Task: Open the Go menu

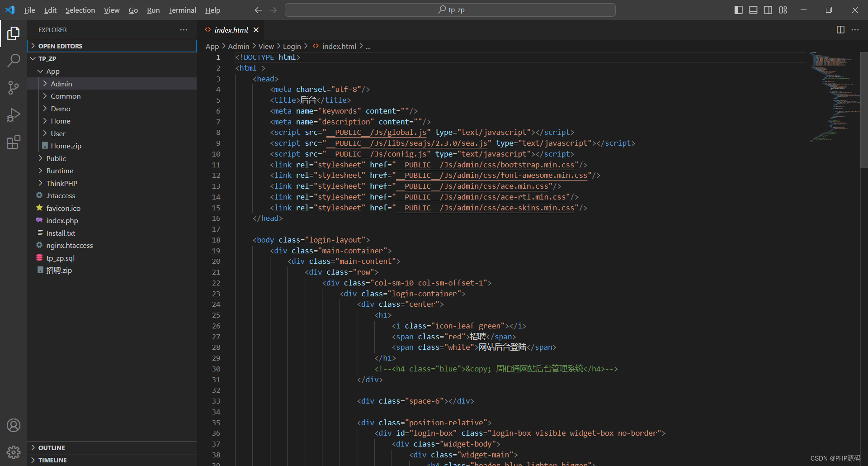Action: click(x=133, y=10)
